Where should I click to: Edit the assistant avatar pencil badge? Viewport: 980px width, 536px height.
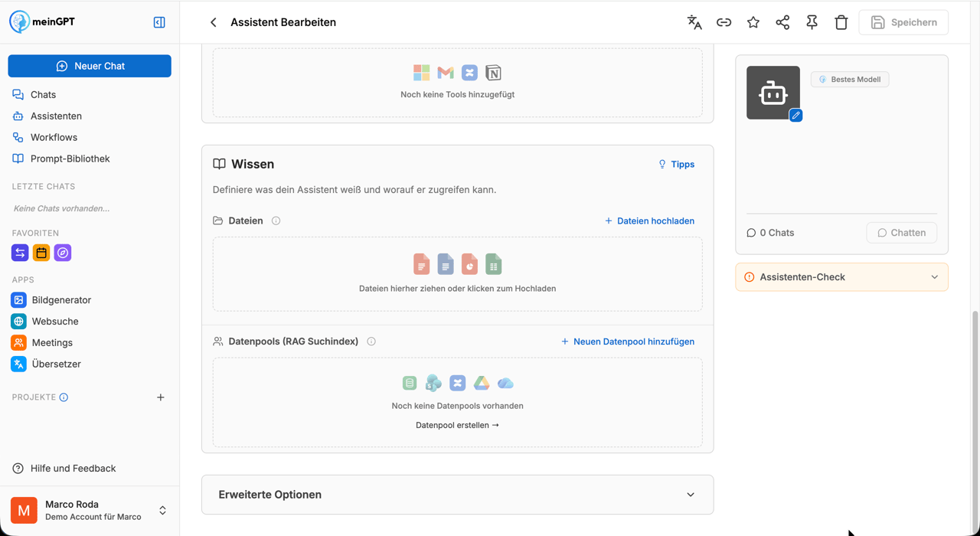(795, 115)
